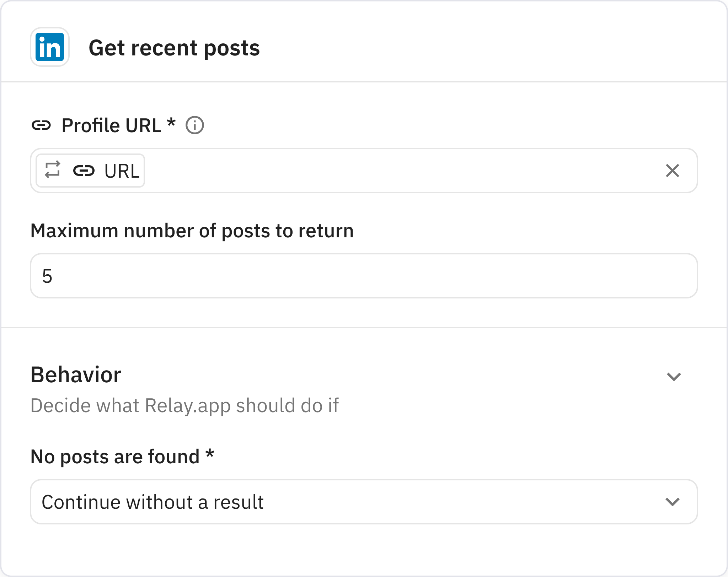Click the "Decide what Relay.app should do if" description
This screenshot has height=577, width=728.
[184, 405]
